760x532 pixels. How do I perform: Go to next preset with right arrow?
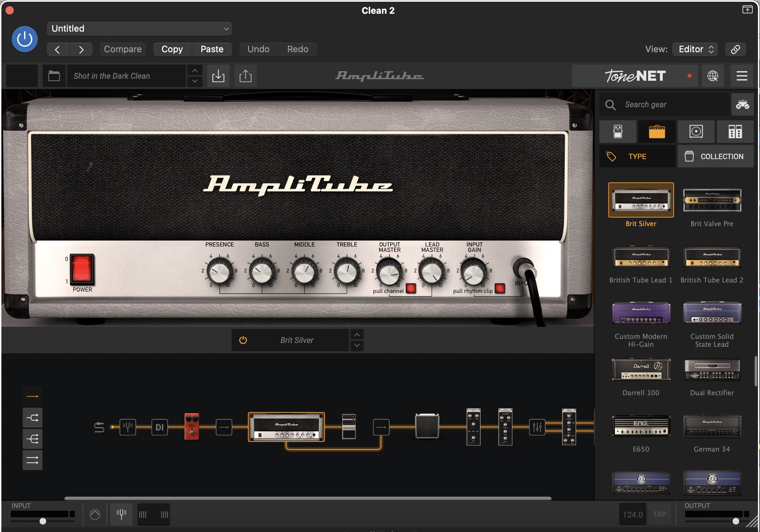click(81, 49)
